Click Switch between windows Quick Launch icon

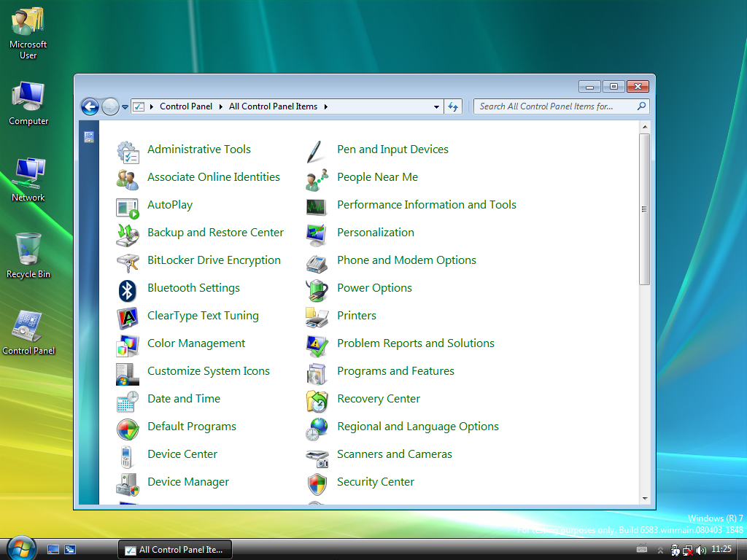click(x=70, y=550)
